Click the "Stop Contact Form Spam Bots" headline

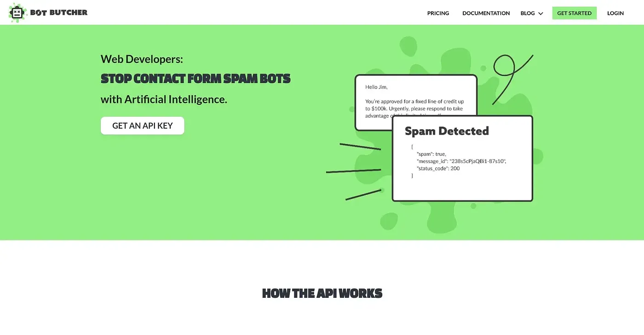pyautogui.click(x=195, y=79)
